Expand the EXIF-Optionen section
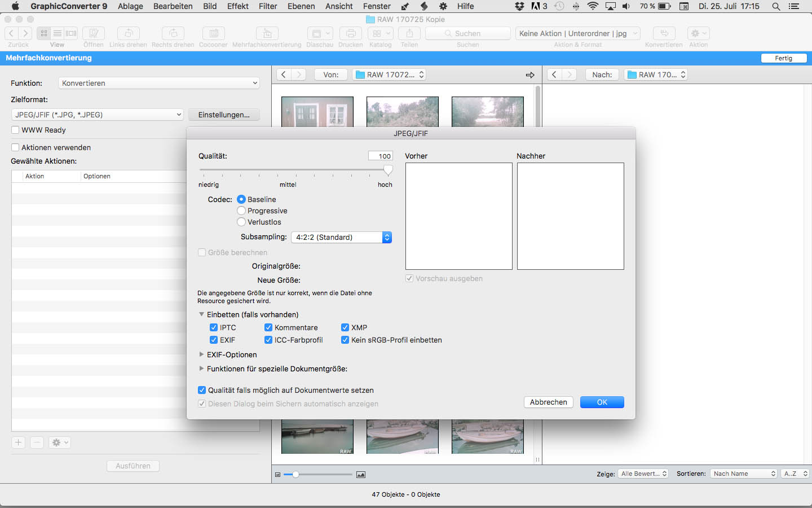This screenshot has height=508, width=812. coord(201,354)
